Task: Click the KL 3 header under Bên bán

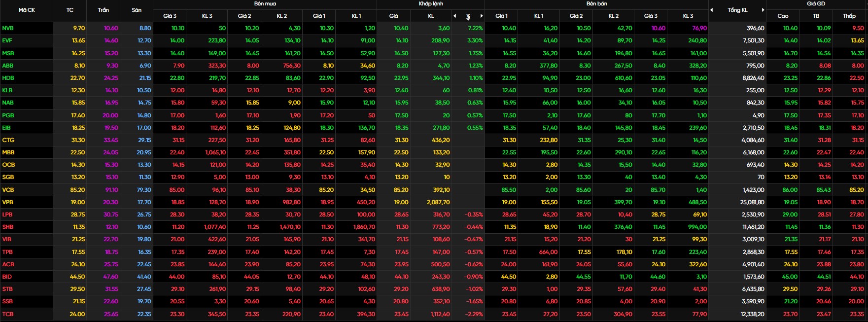Action: point(688,16)
